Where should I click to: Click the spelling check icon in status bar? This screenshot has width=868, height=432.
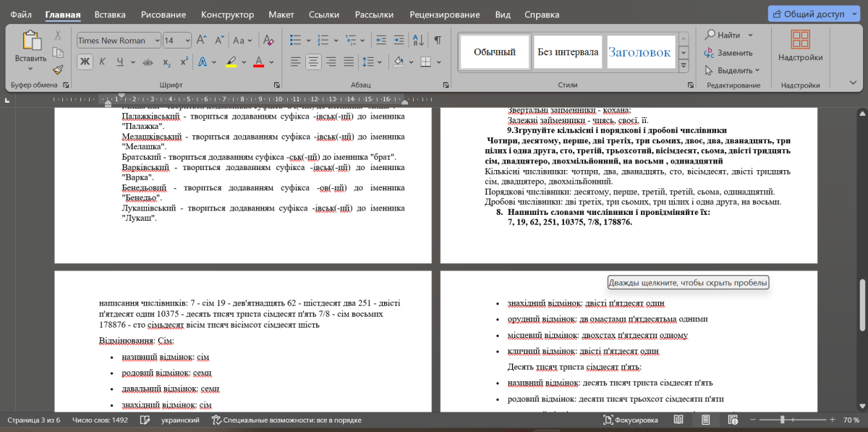145,420
